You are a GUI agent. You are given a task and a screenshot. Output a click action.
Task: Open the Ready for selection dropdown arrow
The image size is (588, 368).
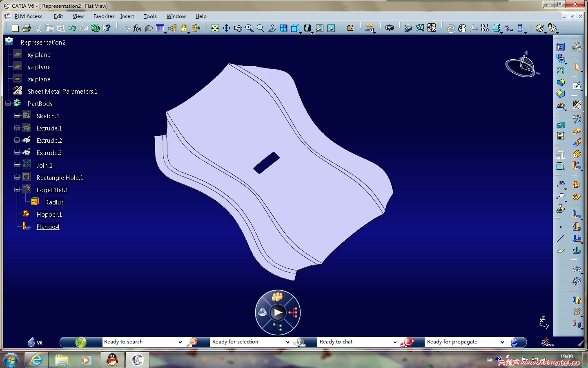(x=287, y=342)
